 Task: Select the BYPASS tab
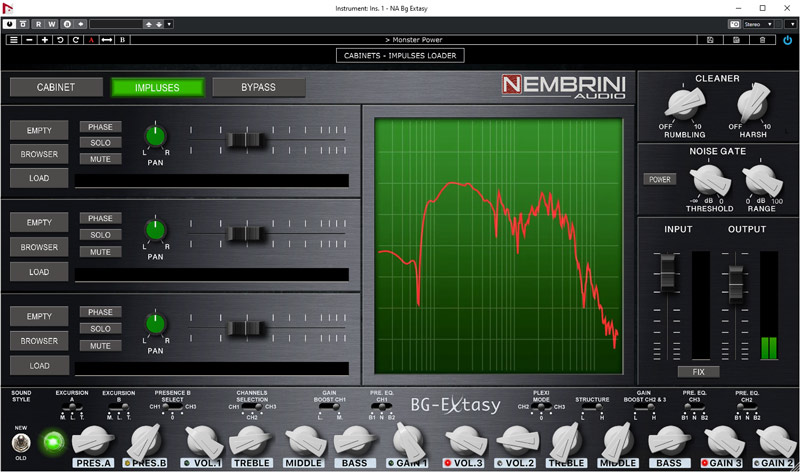click(x=258, y=87)
